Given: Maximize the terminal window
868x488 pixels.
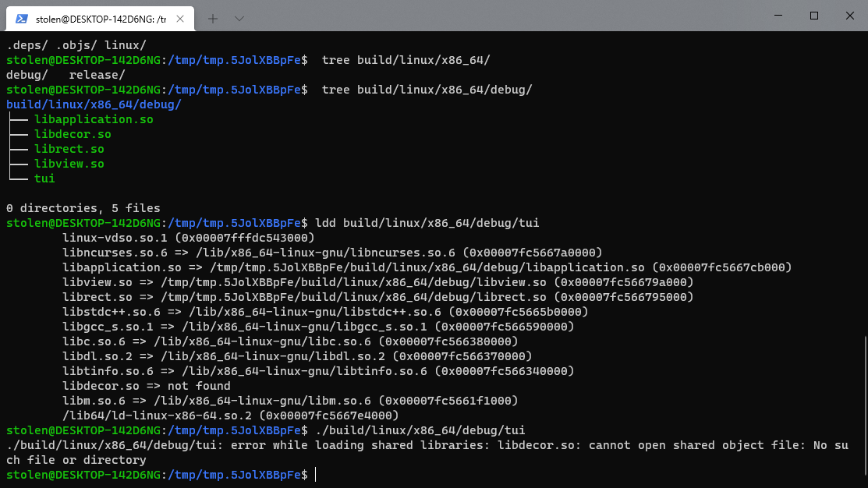Looking at the screenshot, I should (813, 16).
